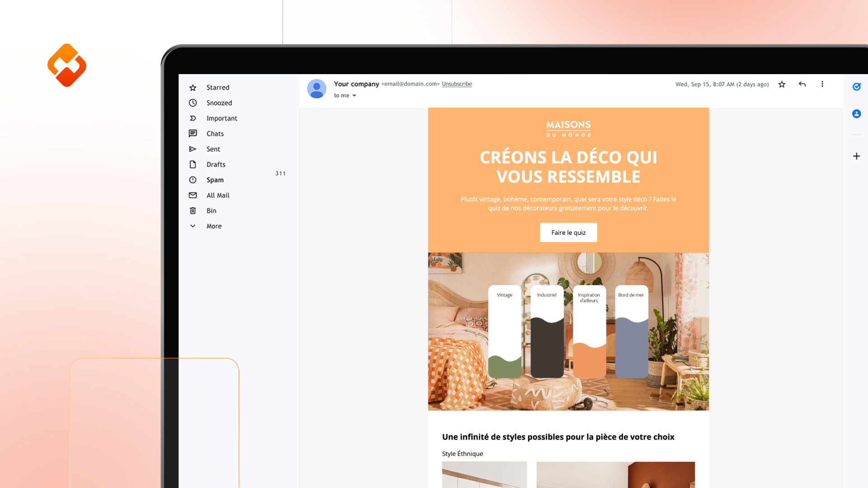Select the Industriel dark color card
This screenshot has height=488, width=868.
point(547,331)
